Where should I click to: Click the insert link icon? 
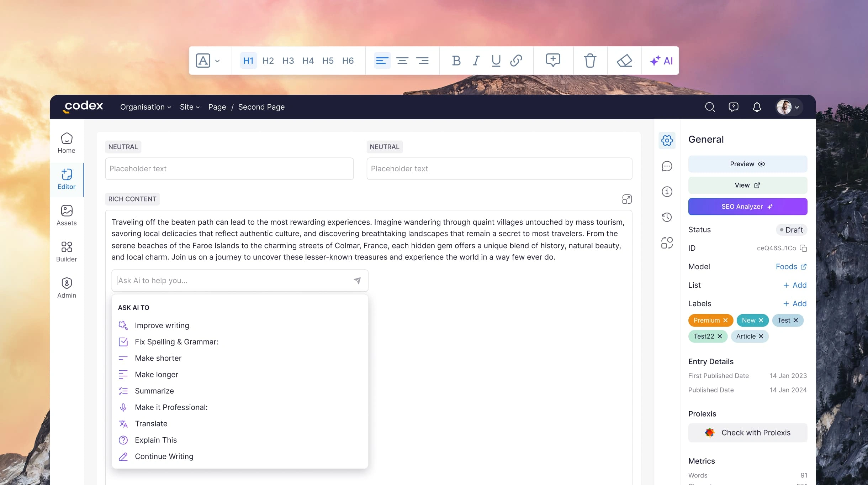(516, 61)
